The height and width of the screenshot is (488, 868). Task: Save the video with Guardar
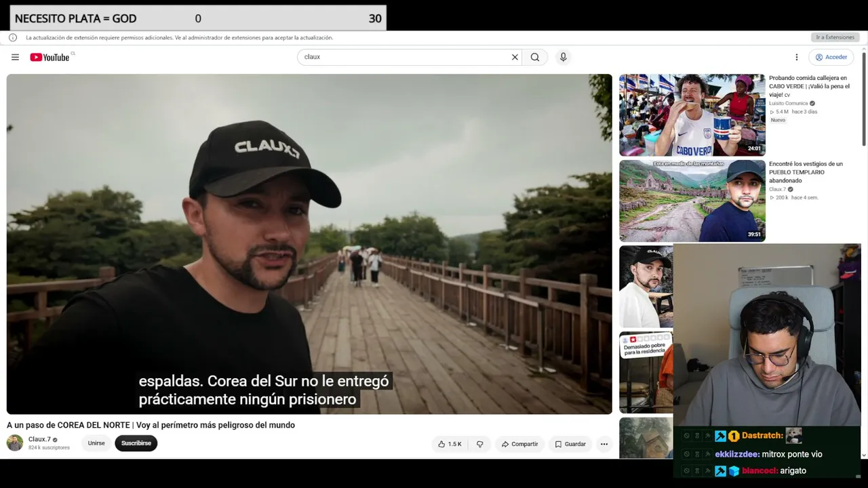(x=570, y=445)
